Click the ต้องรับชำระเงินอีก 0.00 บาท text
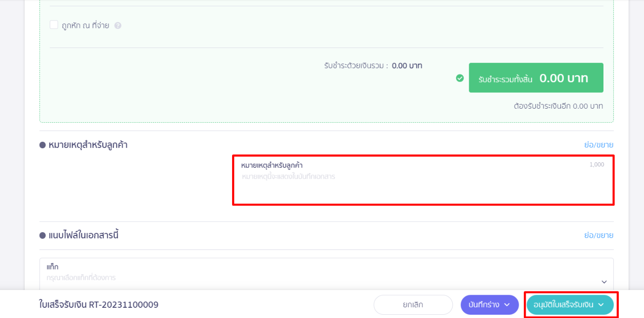Screen dimensions: 644x318 (558, 106)
